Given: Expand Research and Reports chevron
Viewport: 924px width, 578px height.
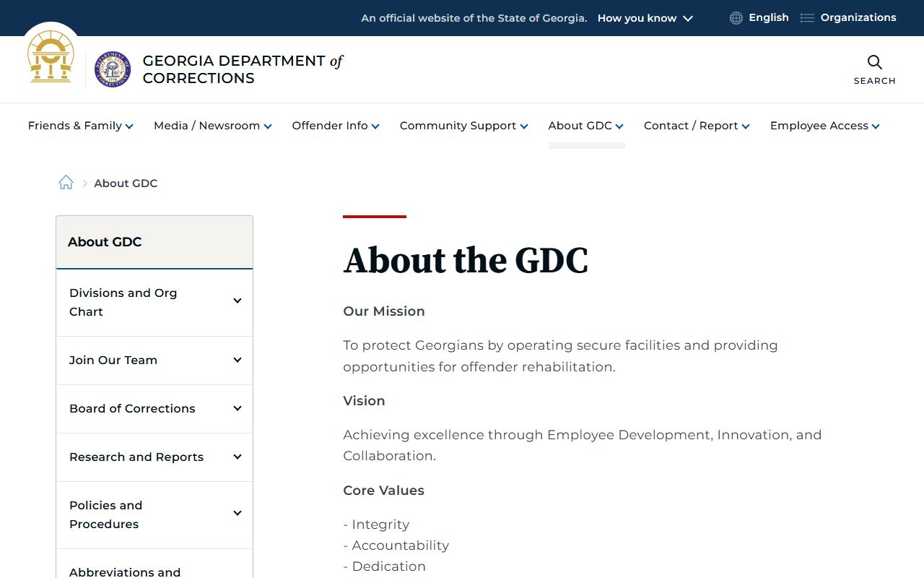Looking at the screenshot, I should click(x=237, y=457).
